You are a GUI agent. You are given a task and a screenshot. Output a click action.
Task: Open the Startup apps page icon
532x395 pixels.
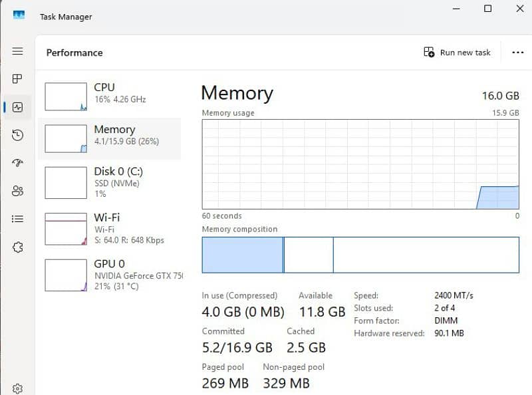tap(18, 163)
